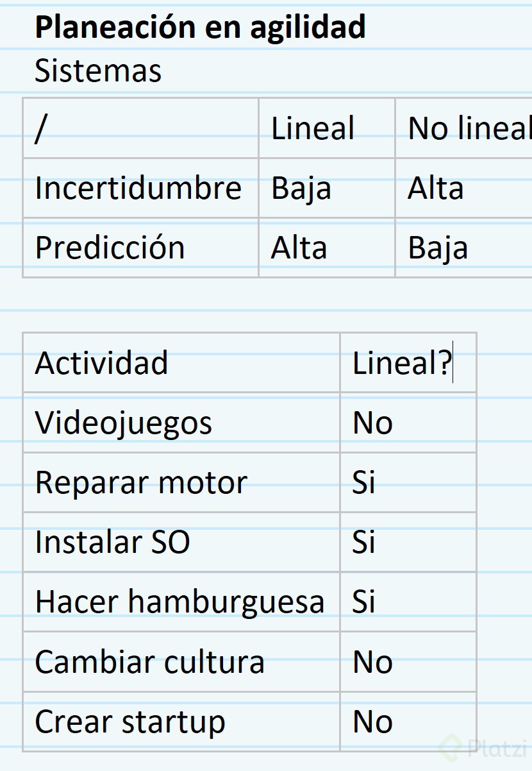
Task: Click 'No' next to Cambiar cultura
Action: point(372,661)
